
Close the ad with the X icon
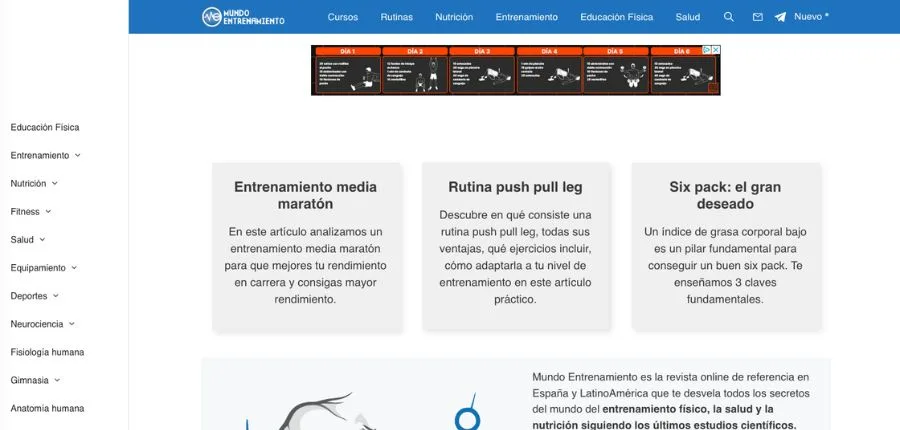[x=715, y=50]
